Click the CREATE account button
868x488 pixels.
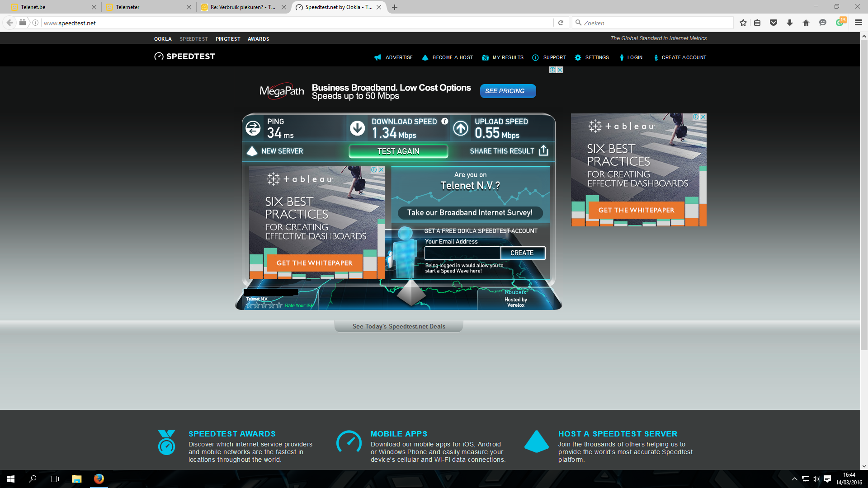click(x=523, y=253)
